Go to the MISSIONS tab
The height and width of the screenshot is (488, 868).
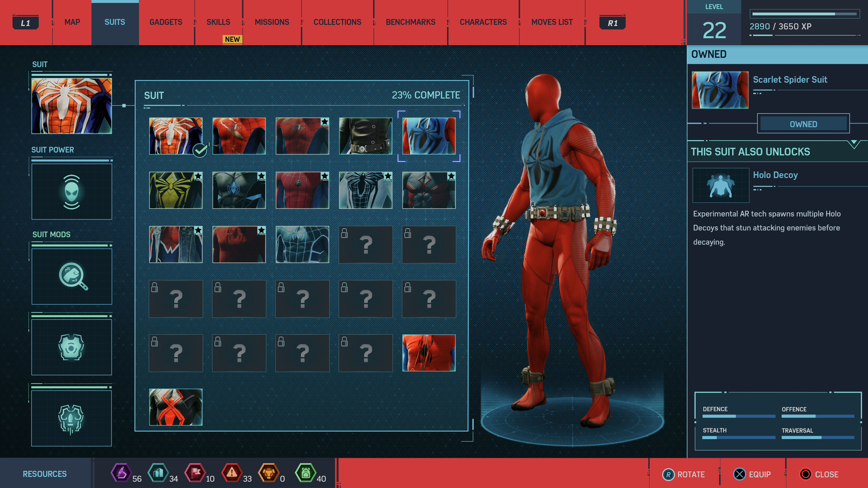click(272, 22)
